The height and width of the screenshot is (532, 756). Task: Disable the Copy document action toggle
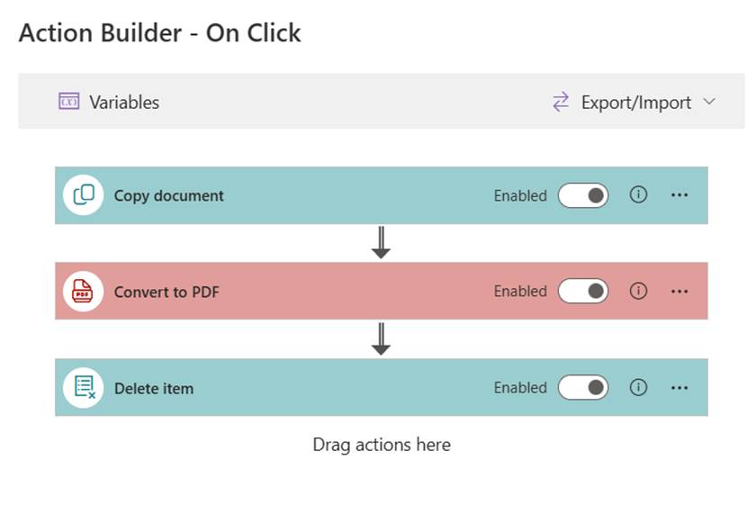(x=583, y=195)
